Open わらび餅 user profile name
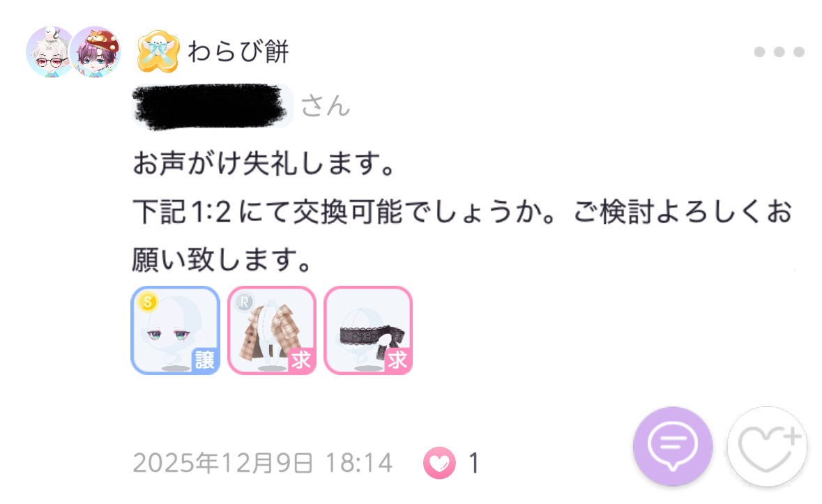This screenshot has height=504, width=822. coord(238,52)
